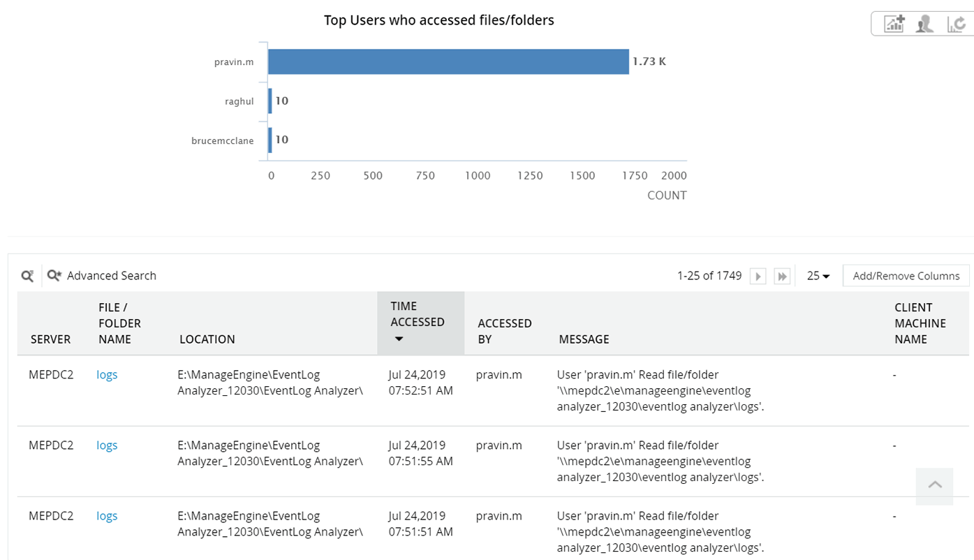Click the pravin.m bar in the chart

448,61
